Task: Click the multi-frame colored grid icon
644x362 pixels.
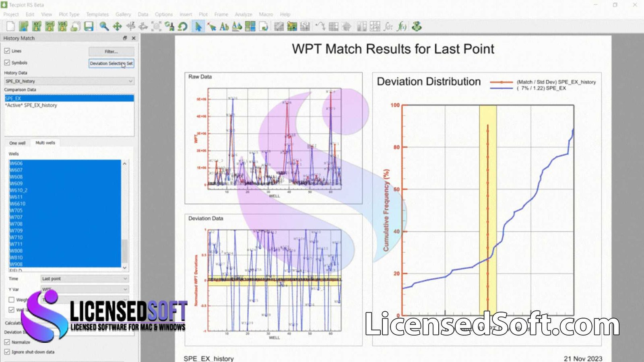Action: (x=250, y=27)
